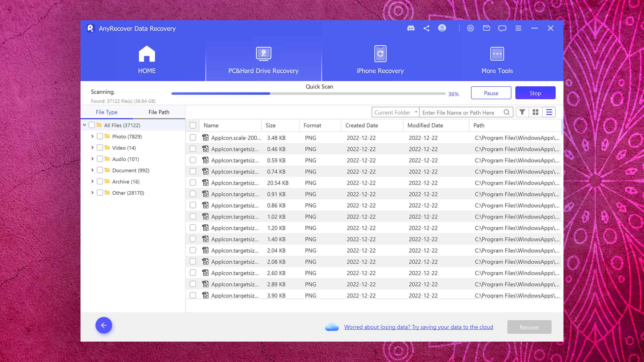The width and height of the screenshot is (644, 362).
Task: Open the HOME tab label
Action: [x=147, y=71]
